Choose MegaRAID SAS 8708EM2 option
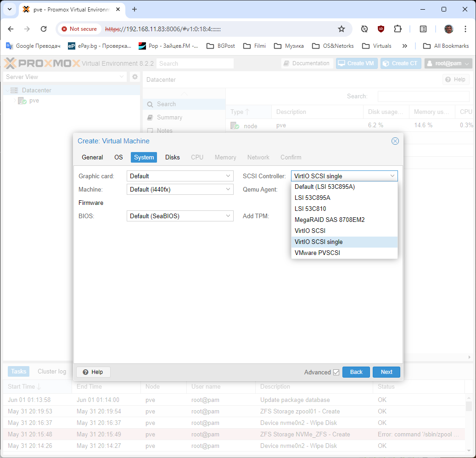The height and width of the screenshot is (458, 476). click(329, 220)
